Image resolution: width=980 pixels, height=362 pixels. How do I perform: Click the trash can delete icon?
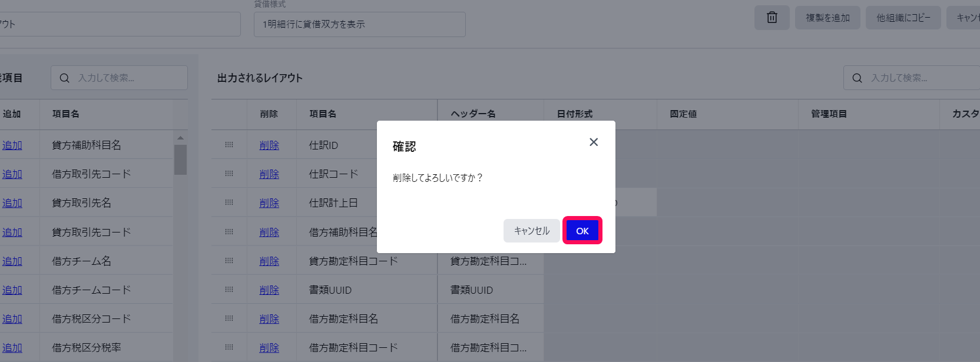click(772, 18)
